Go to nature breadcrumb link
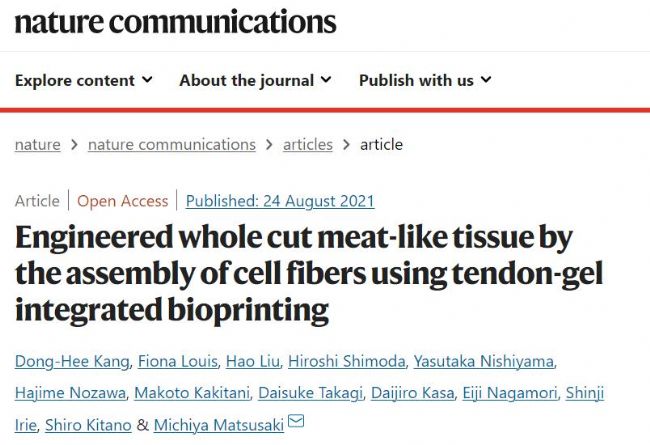This screenshot has width=650, height=445. [37, 144]
